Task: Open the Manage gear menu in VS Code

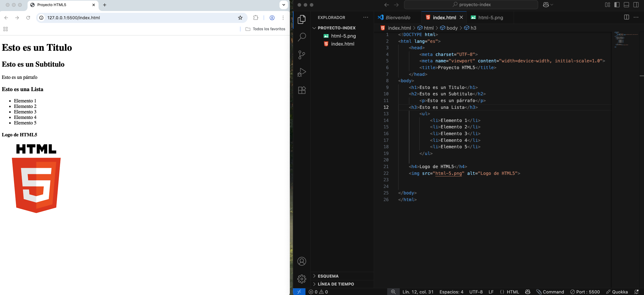Action: [x=302, y=279]
